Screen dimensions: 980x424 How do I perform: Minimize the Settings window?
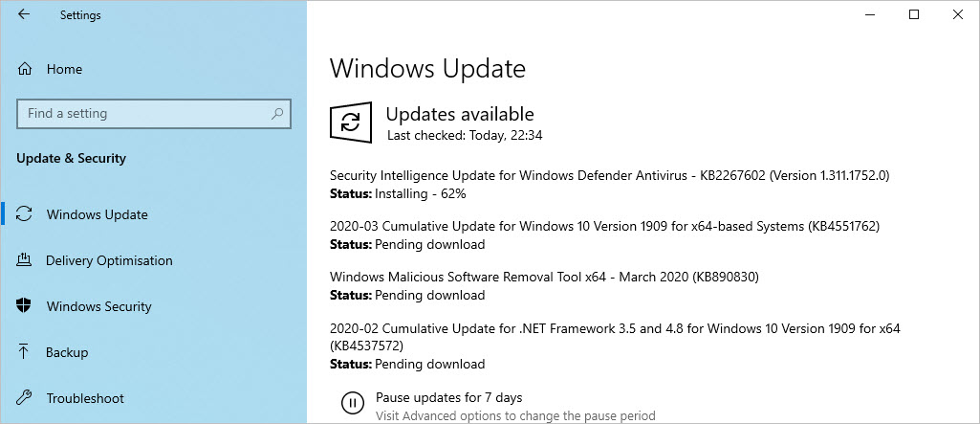tap(870, 14)
